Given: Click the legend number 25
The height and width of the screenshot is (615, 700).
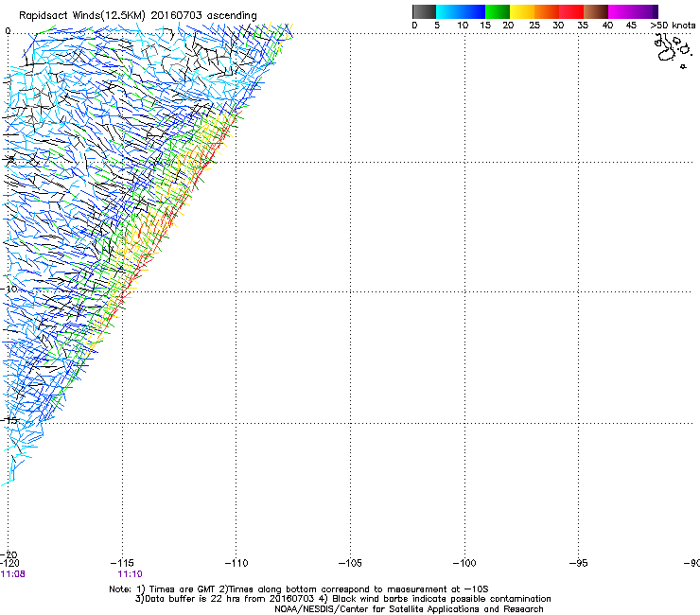Looking at the screenshot, I should (x=534, y=26).
